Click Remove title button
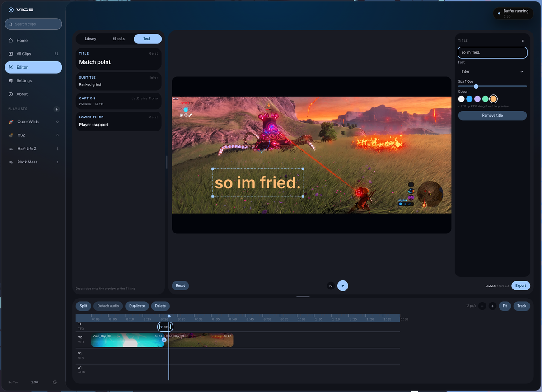This screenshot has height=392, width=542. [x=492, y=115]
